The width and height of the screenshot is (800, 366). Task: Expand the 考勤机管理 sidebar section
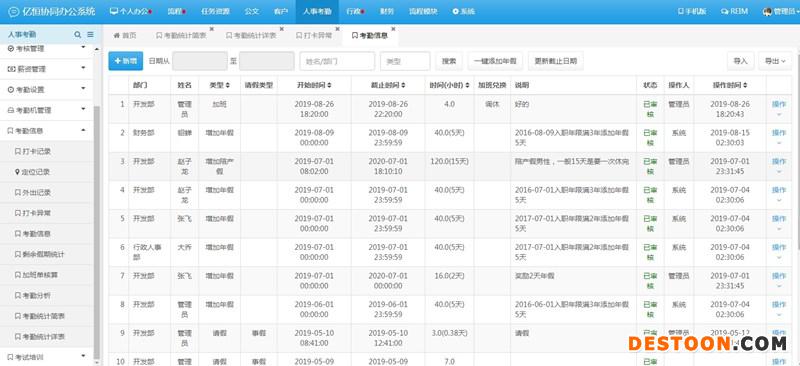(x=47, y=110)
